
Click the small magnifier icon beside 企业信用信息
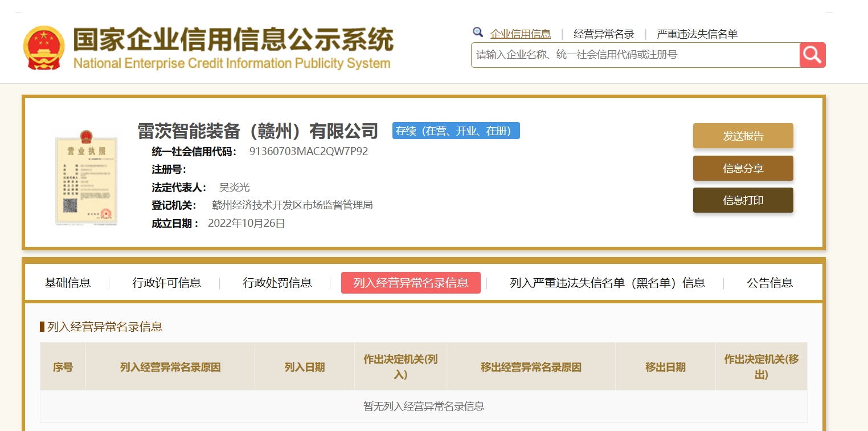point(478,32)
